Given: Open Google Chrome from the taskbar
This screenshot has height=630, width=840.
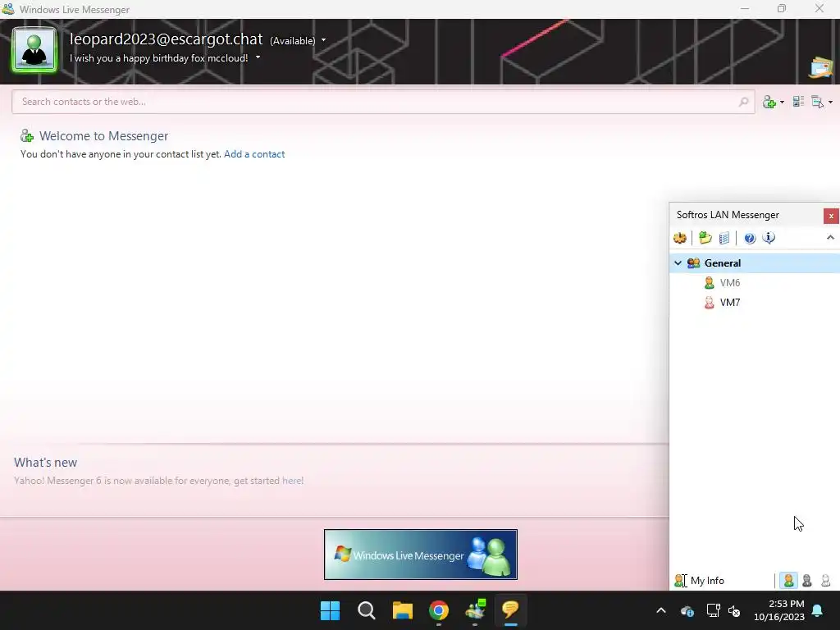Looking at the screenshot, I should coord(439,610).
